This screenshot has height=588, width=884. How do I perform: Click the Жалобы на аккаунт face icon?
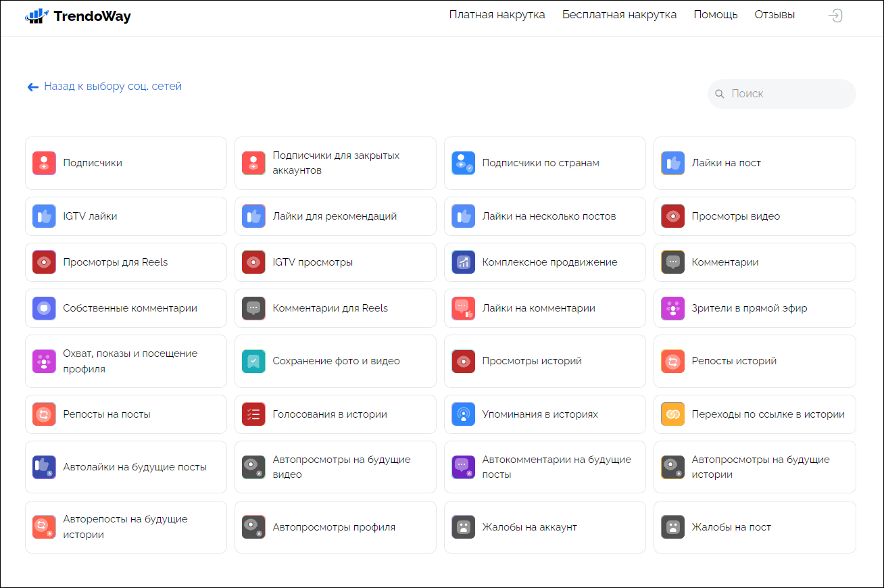point(463,527)
